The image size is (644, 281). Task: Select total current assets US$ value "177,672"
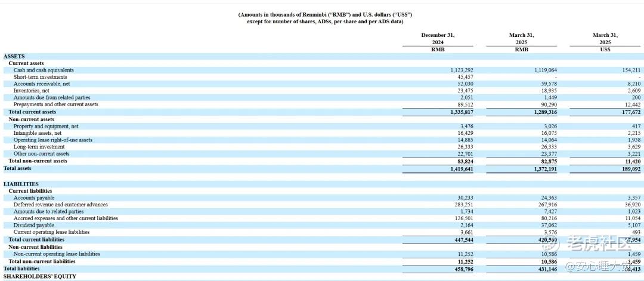(x=631, y=112)
